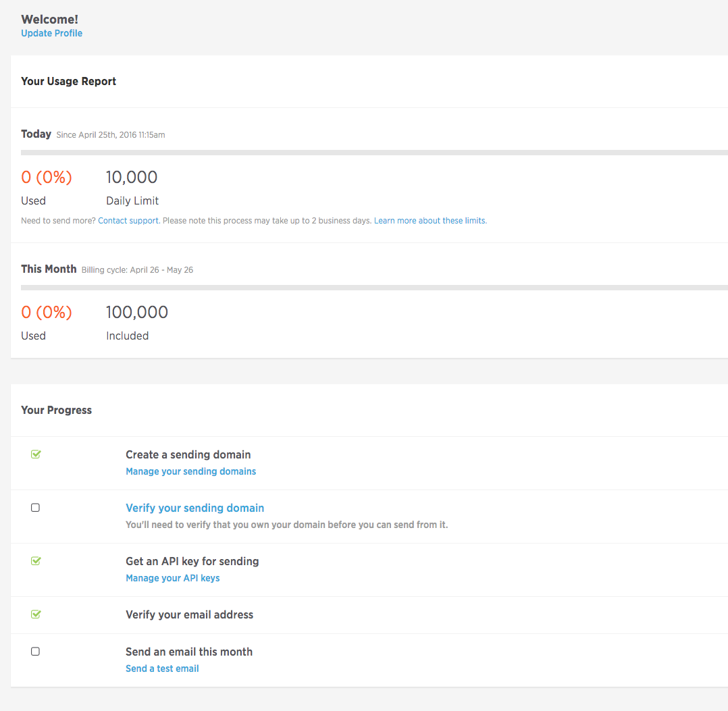The image size is (728, 711).
Task: Click Verify your sending domain link
Action: tap(195, 508)
